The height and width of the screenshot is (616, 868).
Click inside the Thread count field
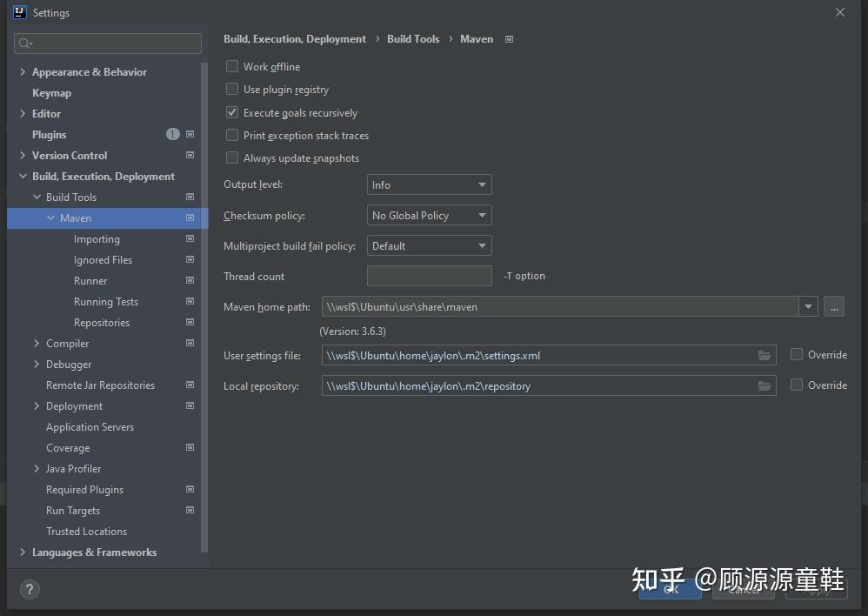click(429, 276)
